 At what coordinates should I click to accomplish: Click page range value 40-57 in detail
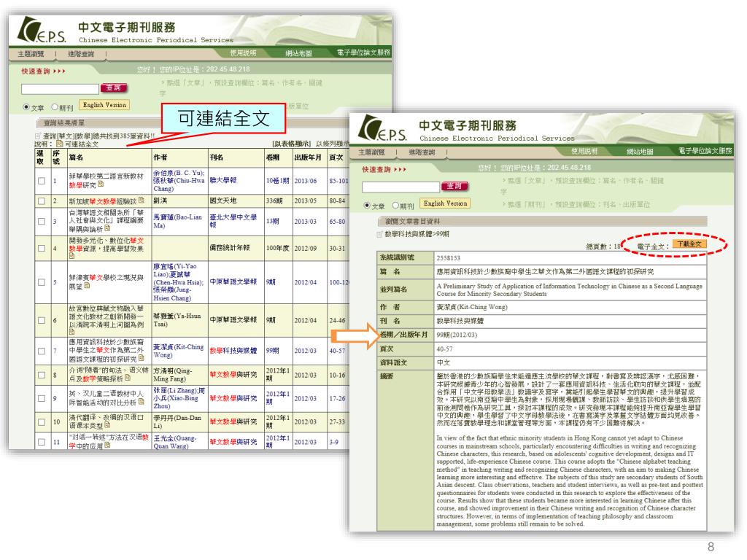pyautogui.click(x=444, y=349)
